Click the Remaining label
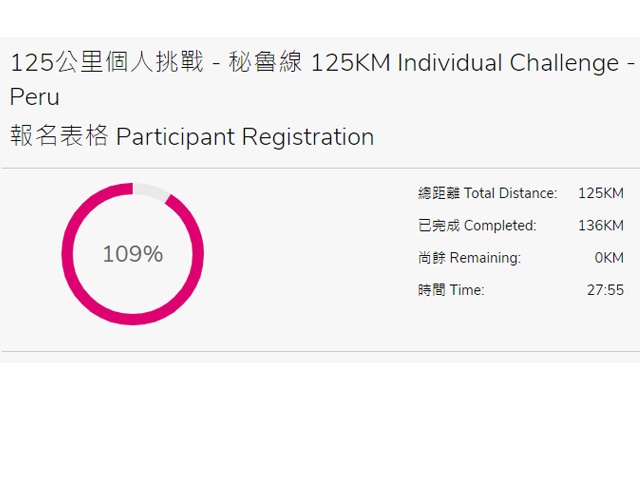The width and height of the screenshot is (640, 480). pos(485,258)
